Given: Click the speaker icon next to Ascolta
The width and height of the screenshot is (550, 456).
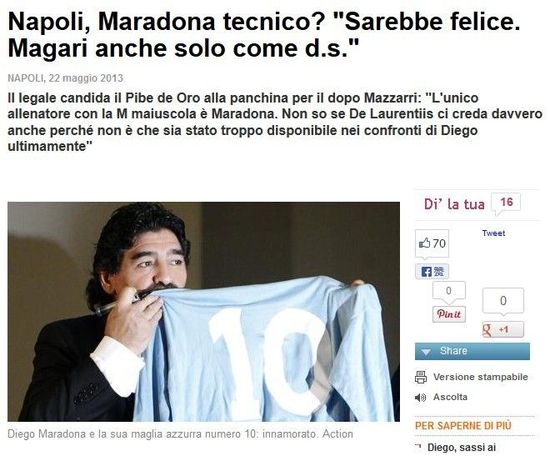Looking at the screenshot, I should pos(420,397).
